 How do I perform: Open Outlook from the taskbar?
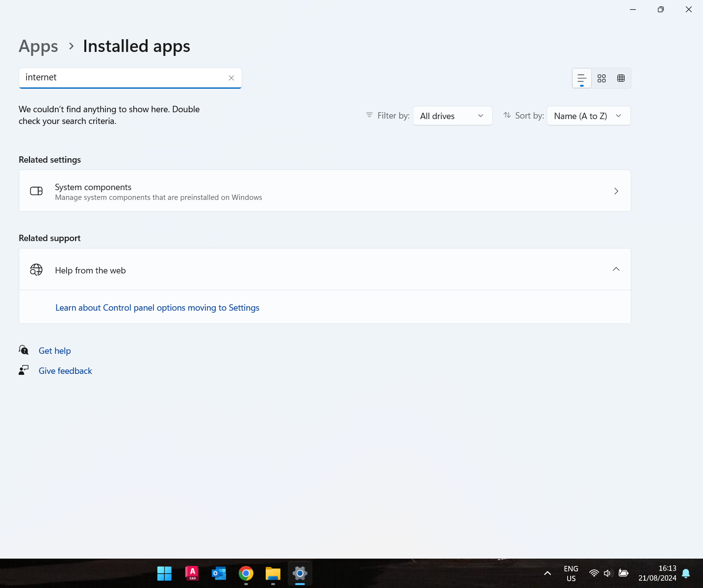pyautogui.click(x=219, y=573)
